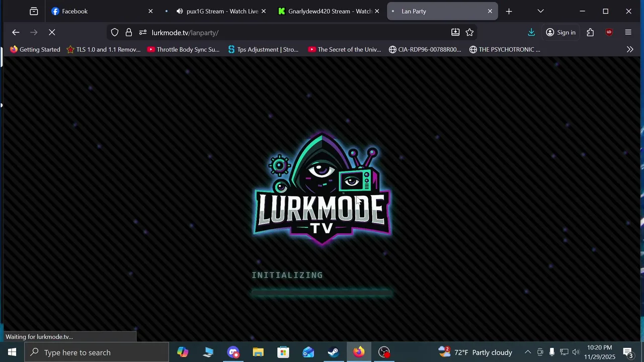Open Tps Adjustment bookmark
Image resolution: width=644 pixels, height=362 pixels.
point(263,49)
